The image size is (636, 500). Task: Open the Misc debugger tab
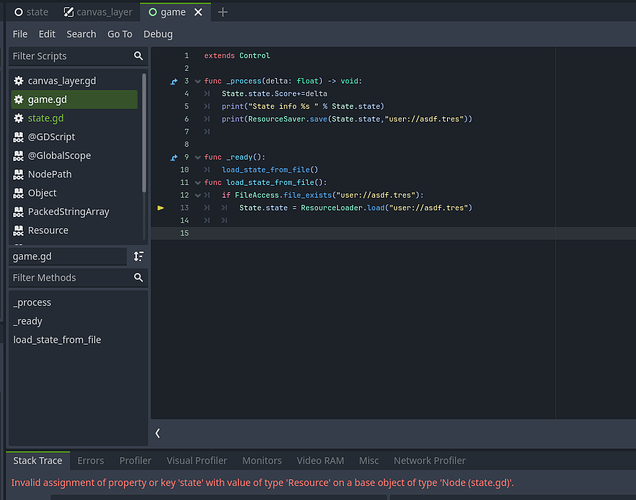tap(369, 461)
